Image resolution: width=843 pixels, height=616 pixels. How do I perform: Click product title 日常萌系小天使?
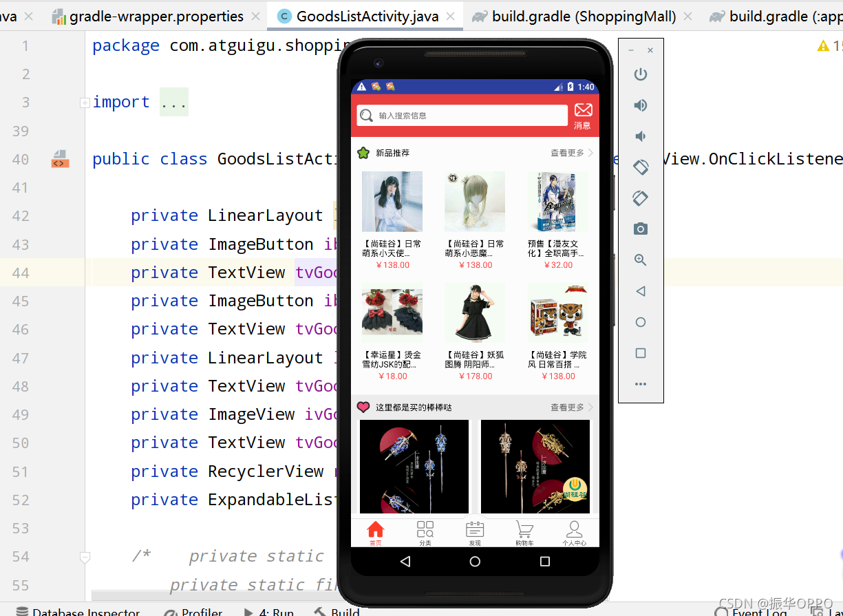tap(392, 248)
